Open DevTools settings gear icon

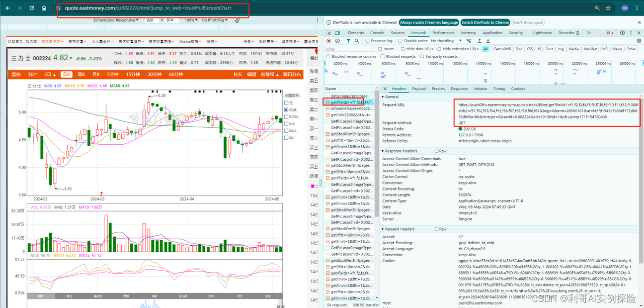coord(622,33)
